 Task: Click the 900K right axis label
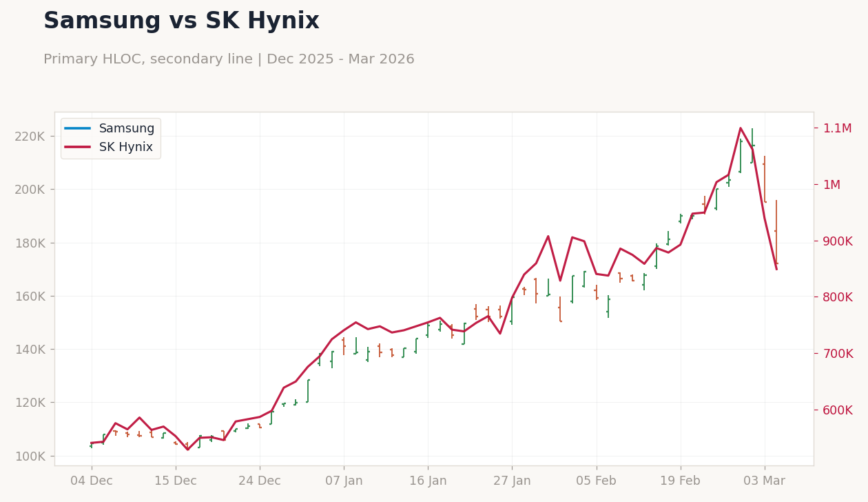pos(838,241)
